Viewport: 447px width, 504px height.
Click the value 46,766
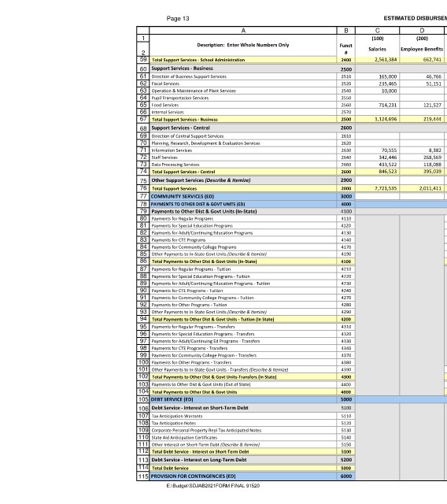coord(422,76)
